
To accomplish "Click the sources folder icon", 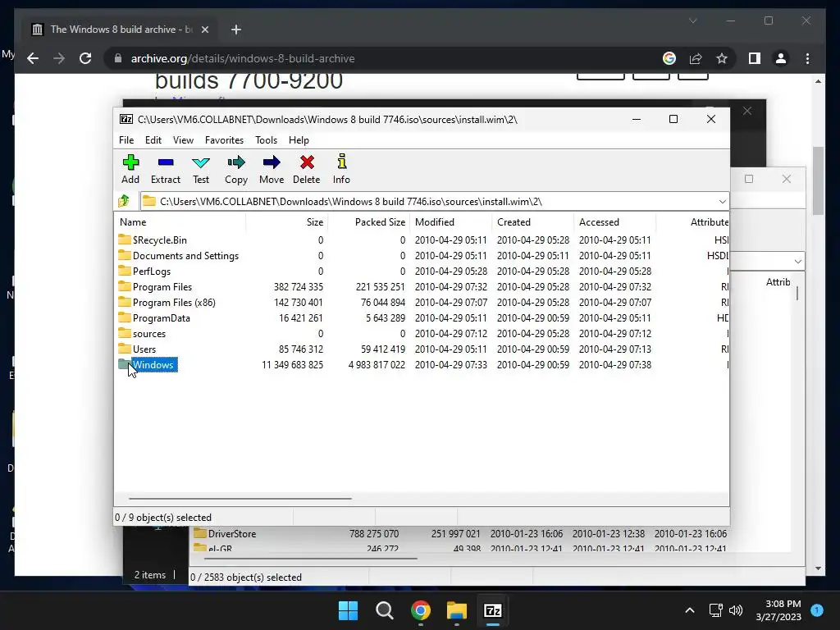I will (x=125, y=333).
